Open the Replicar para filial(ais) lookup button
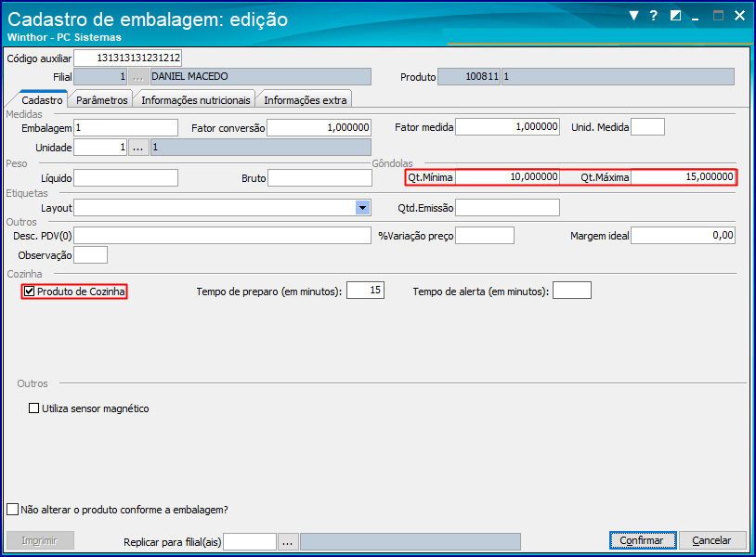The image size is (756, 557). point(287,542)
